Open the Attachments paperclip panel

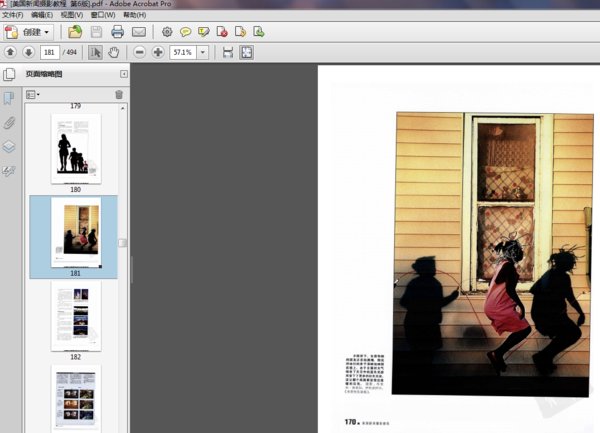click(x=9, y=123)
